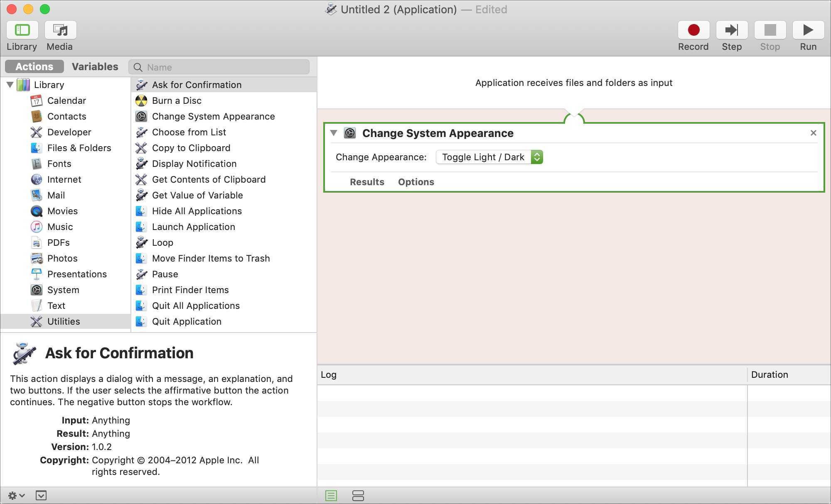The height and width of the screenshot is (504, 831).
Task: Select the Burn a Disc action
Action: (177, 100)
